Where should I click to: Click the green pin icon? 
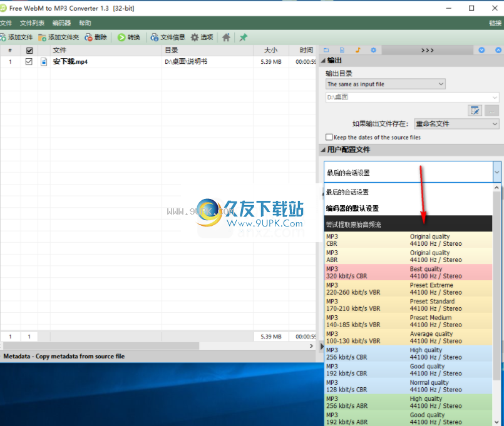click(244, 38)
